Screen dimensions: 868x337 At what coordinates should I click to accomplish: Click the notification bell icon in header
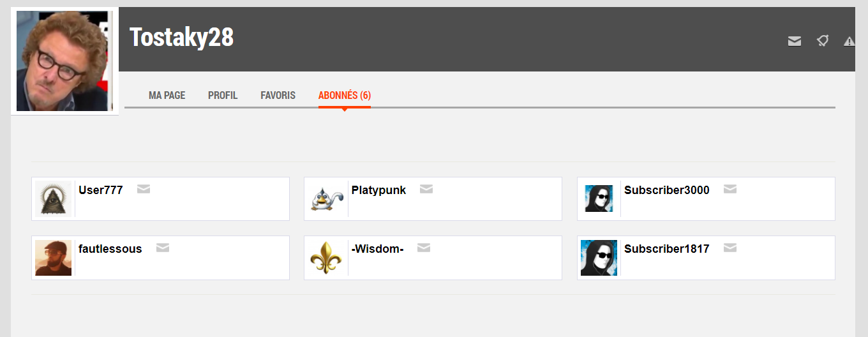coord(823,41)
